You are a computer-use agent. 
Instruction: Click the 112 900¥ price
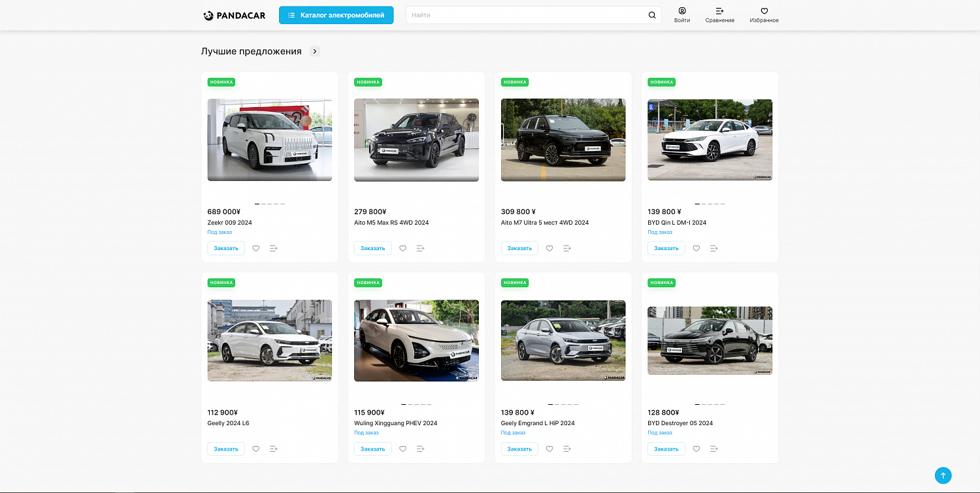pyautogui.click(x=222, y=412)
